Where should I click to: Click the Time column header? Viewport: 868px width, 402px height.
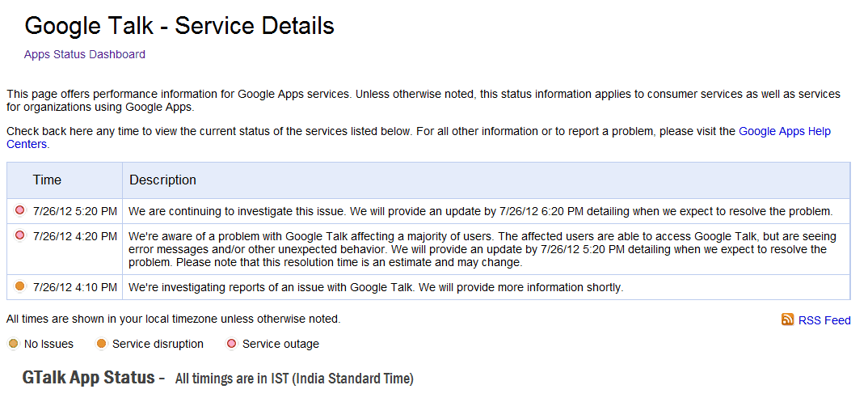point(47,180)
